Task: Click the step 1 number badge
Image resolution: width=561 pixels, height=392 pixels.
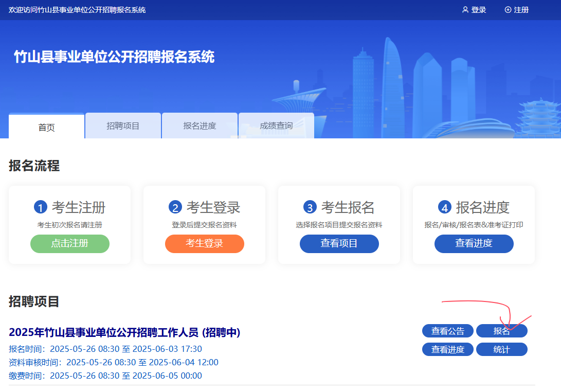Action: coord(41,207)
